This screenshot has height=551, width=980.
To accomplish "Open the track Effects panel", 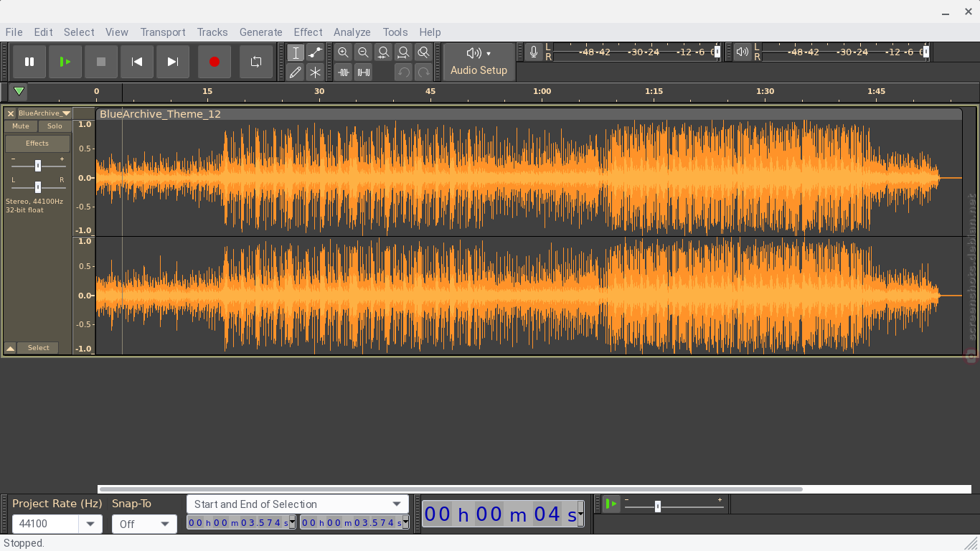I will pos(37,143).
